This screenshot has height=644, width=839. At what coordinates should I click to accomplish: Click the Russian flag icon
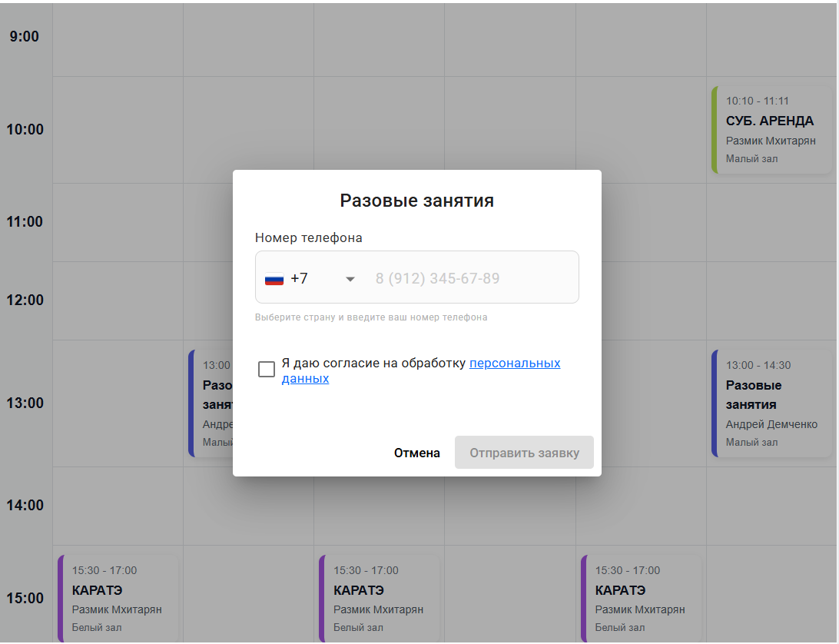(x=274, y=279)
